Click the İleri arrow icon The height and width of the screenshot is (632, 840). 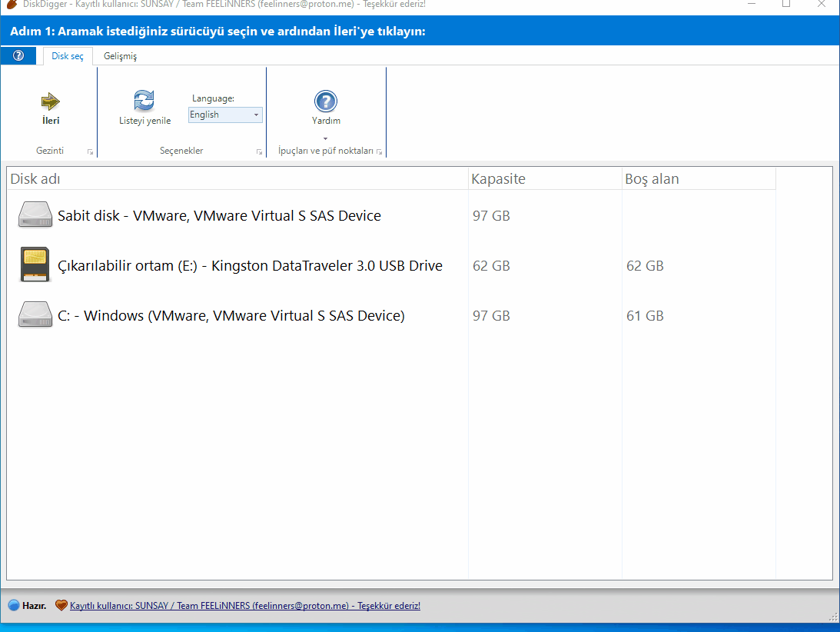coord(51,101)
